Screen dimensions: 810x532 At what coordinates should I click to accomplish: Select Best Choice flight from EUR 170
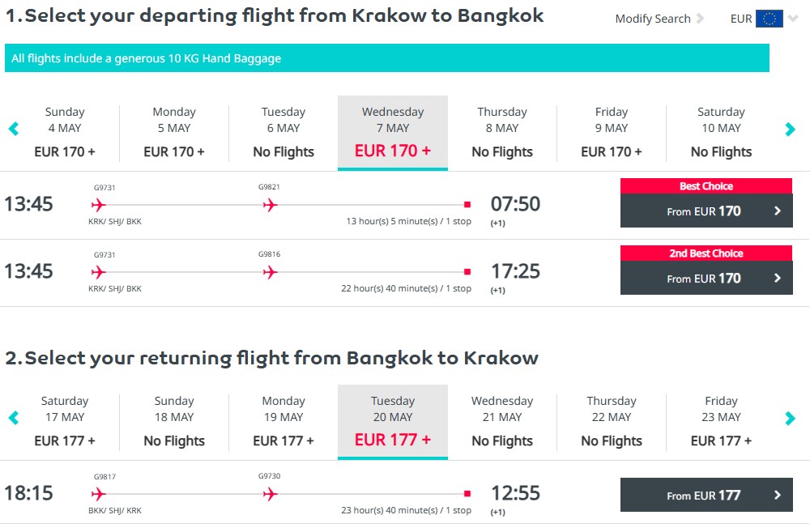tap(706, 211)
